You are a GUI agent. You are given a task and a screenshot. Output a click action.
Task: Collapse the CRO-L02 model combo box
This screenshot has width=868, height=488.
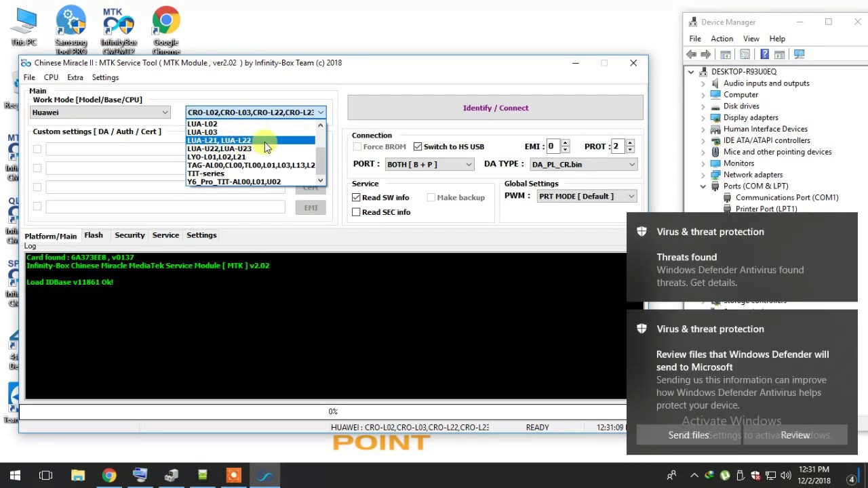[256, 113]
